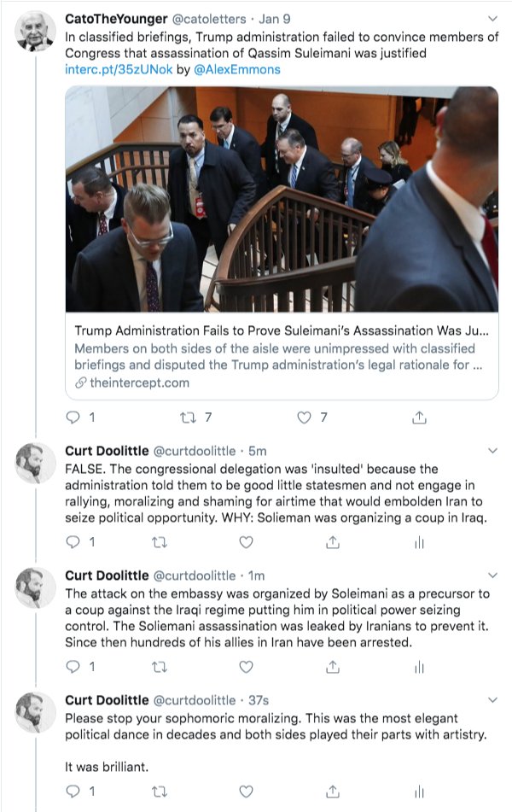Share CatoTheYounger's tweet

[419, 418]
